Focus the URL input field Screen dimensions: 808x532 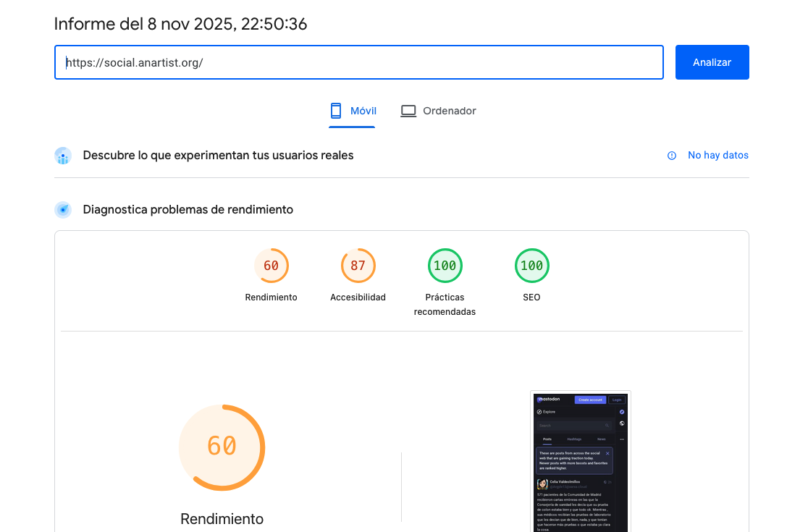[358, 62]
